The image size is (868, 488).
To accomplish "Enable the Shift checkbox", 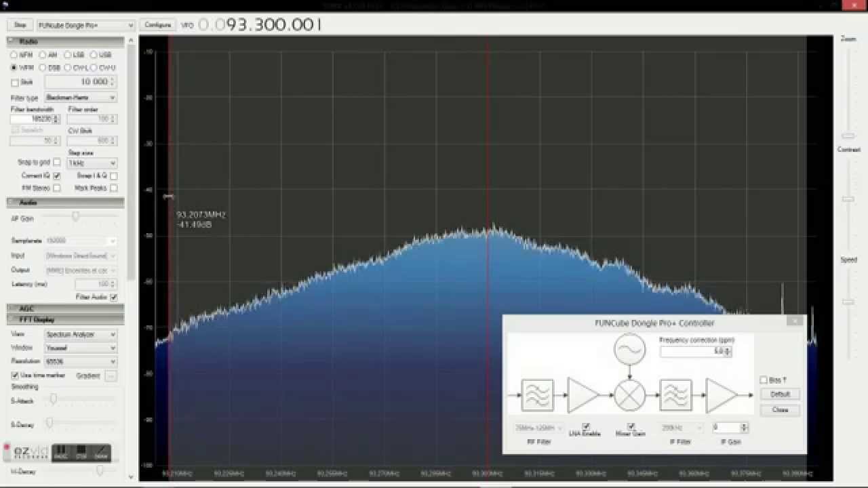I will [15, 83].
